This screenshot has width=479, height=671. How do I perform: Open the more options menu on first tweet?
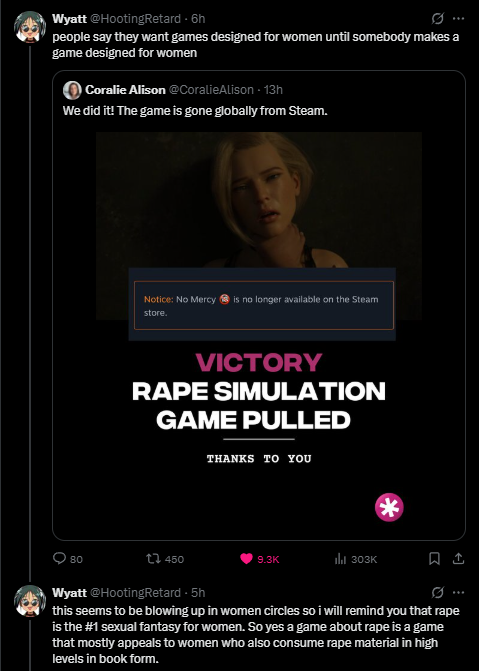[458, 18]
